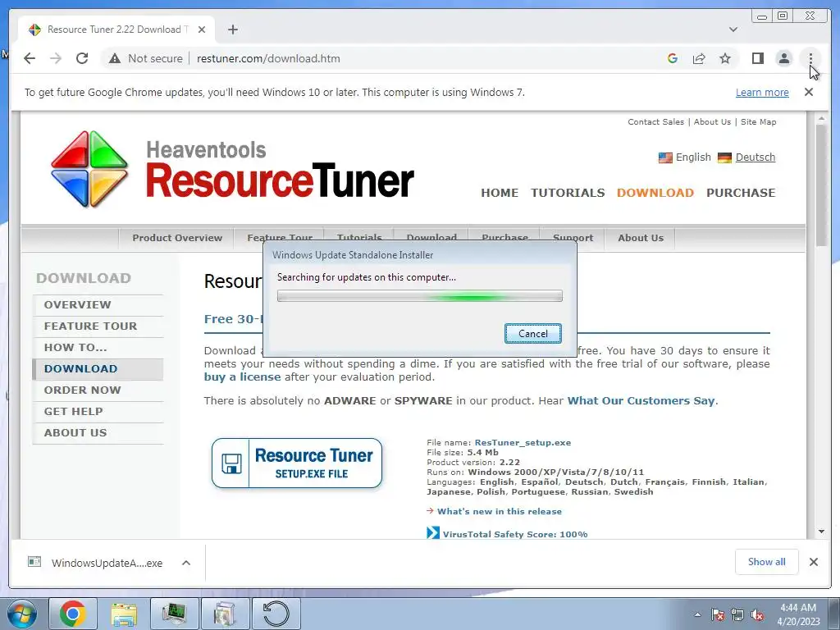Open PURCHASE in main navigation
The image size is (840, 630).
[741, 193]
